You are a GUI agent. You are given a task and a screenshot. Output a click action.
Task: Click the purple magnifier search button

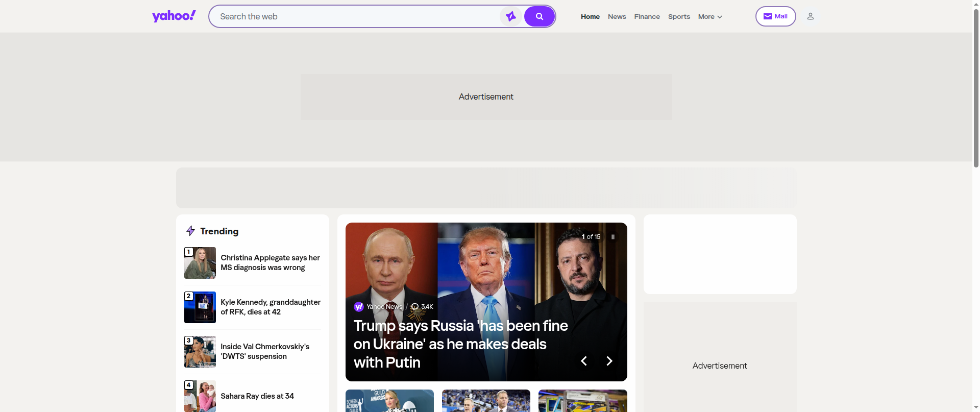539,16
